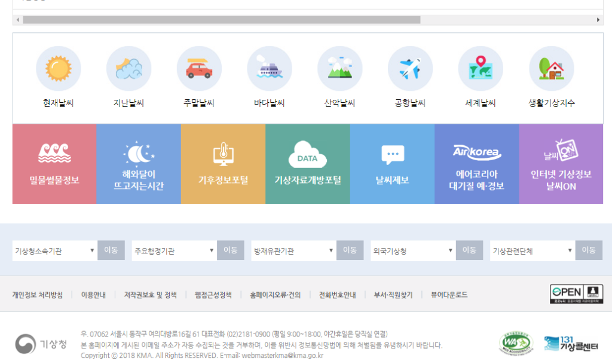
Task: Open 홈페이지오류·건의 footer link
Action: click(x=275, y=295)
